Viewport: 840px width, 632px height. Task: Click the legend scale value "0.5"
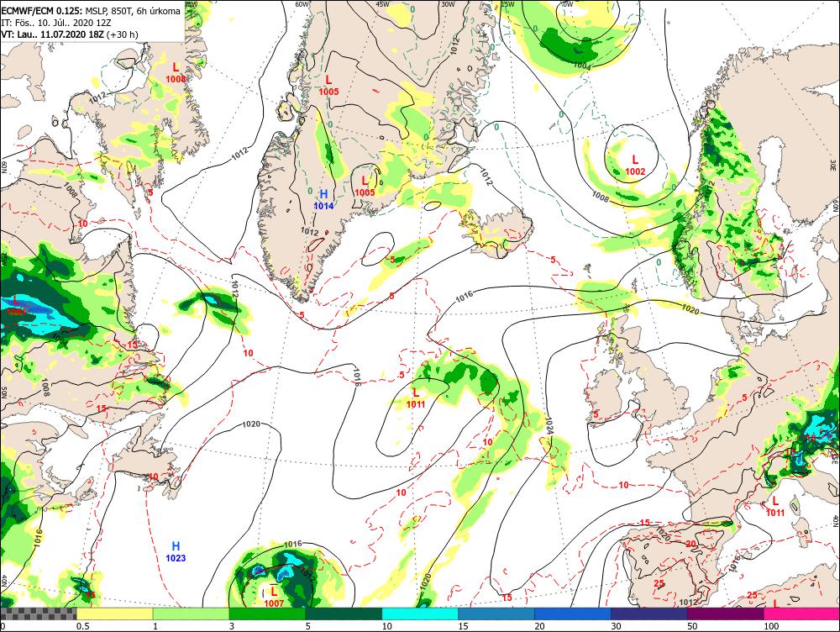(82, 626)
